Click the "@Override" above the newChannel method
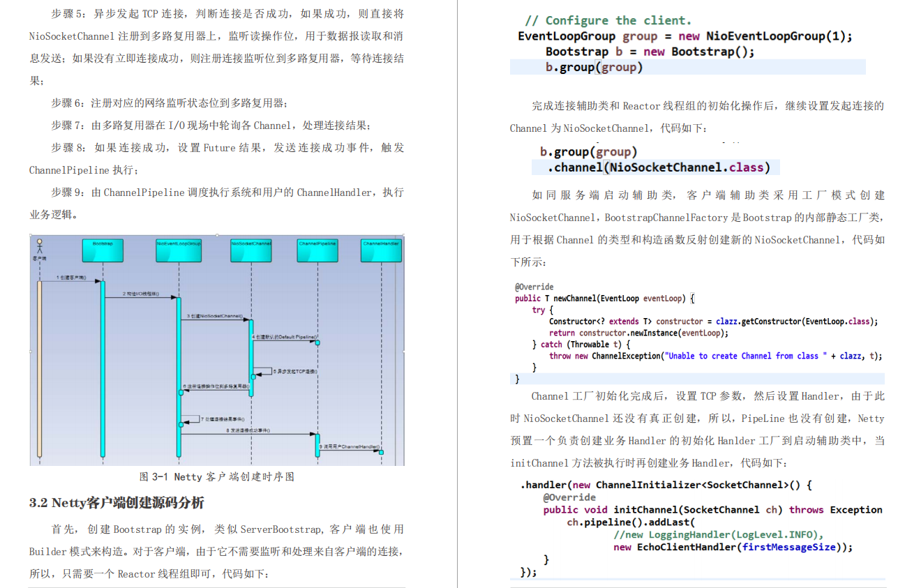Viewport: 898px width, 588px height. pyautogui.click(x=534, y=287)
